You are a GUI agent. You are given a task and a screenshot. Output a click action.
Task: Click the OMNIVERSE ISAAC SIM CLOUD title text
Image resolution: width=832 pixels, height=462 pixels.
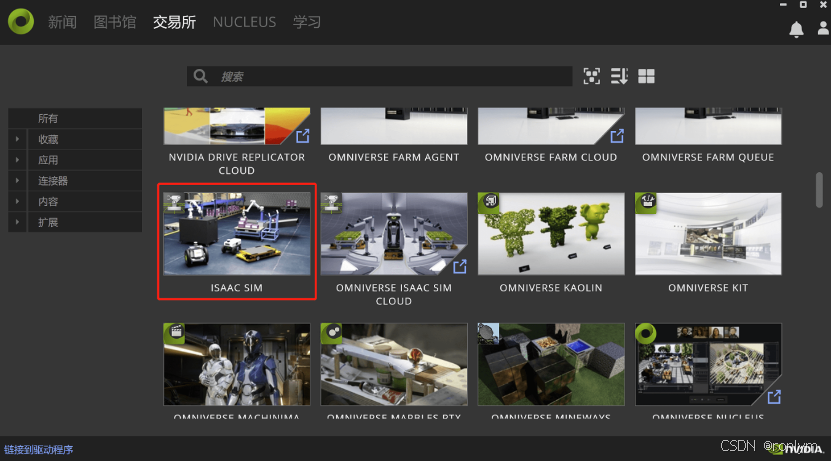[394, 294]
